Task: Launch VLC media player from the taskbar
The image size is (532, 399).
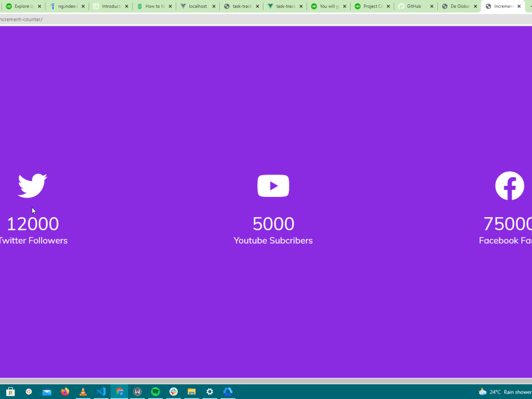Action: point(83,392)
